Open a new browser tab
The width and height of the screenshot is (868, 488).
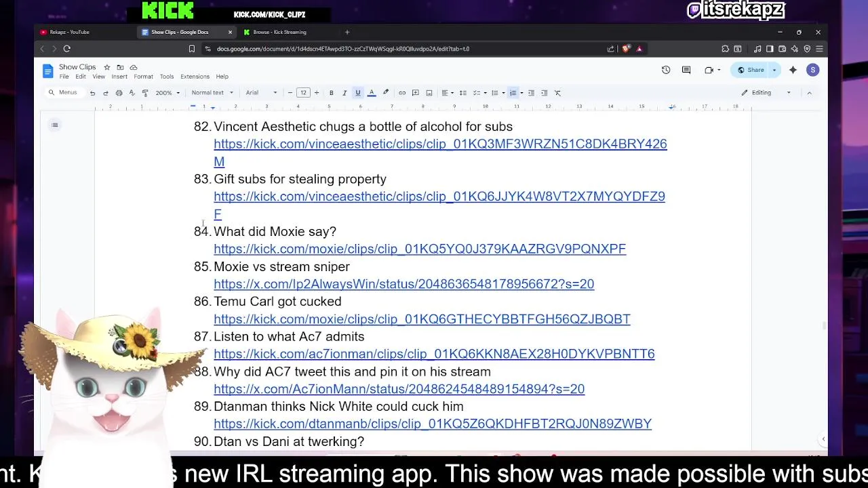[347, 32]
